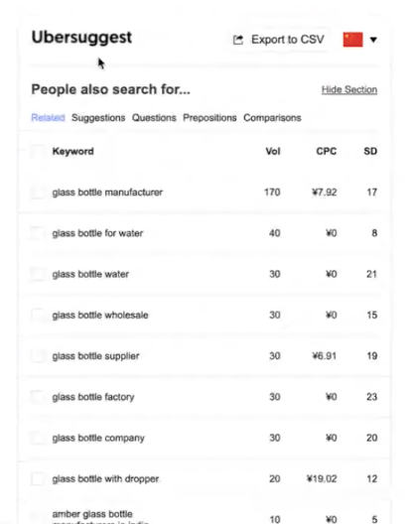This screenshot has height=524, width=420.
Task: Sort by the Vol column header
Action: (273, 152)
